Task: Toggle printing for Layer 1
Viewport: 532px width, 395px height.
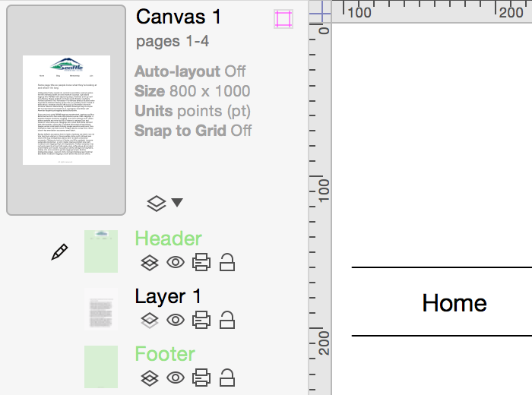Action: 201,320
